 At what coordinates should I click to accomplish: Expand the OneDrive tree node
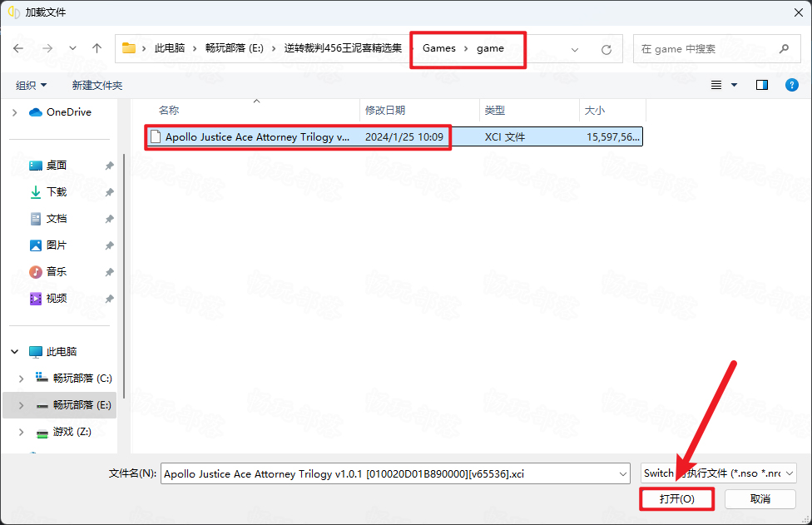click(x=14, y=112)
